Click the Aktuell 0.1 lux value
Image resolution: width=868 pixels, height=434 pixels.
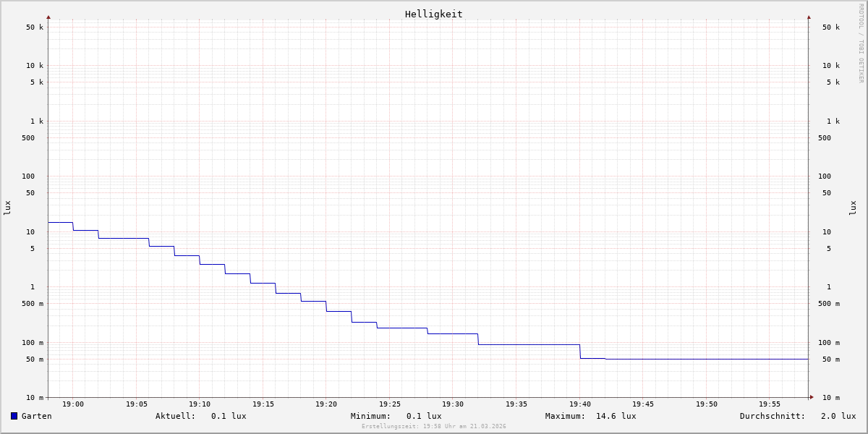pyautogui.click(x=228, y=416)
